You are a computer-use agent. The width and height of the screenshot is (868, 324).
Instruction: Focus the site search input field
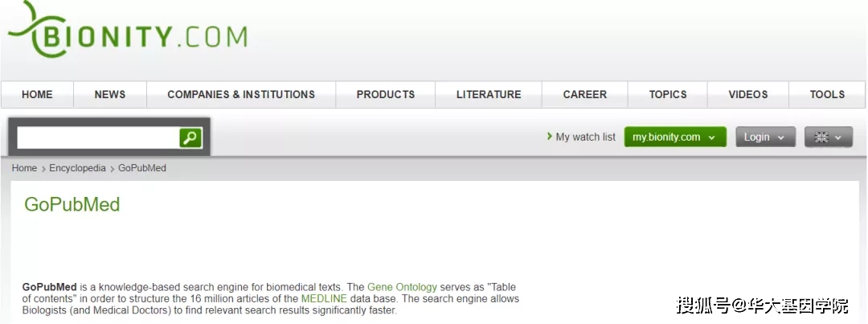pyautogui.click(x=98, y=138)
